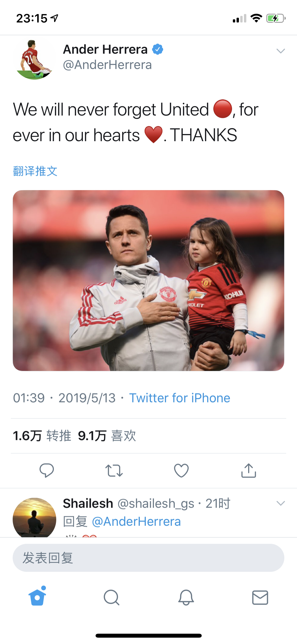Tap the 翻译推文 translate link
Image resolution: width=297 pixels, height=644 pixels.
[35, 171]
